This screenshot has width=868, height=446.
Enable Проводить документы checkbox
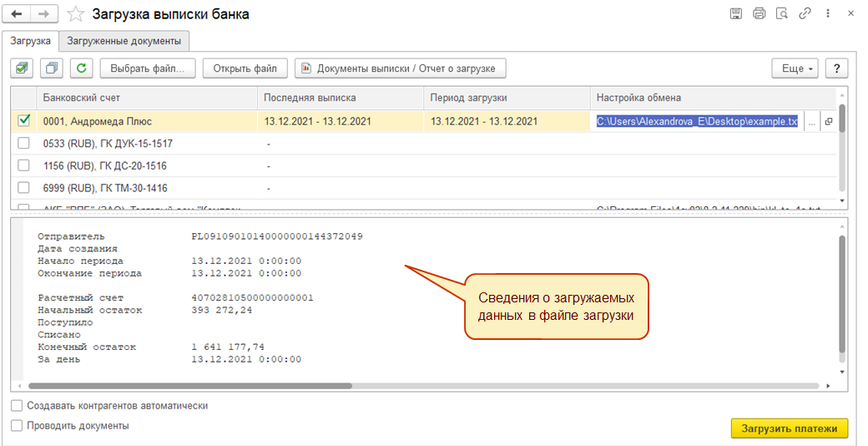pos(17,425)
